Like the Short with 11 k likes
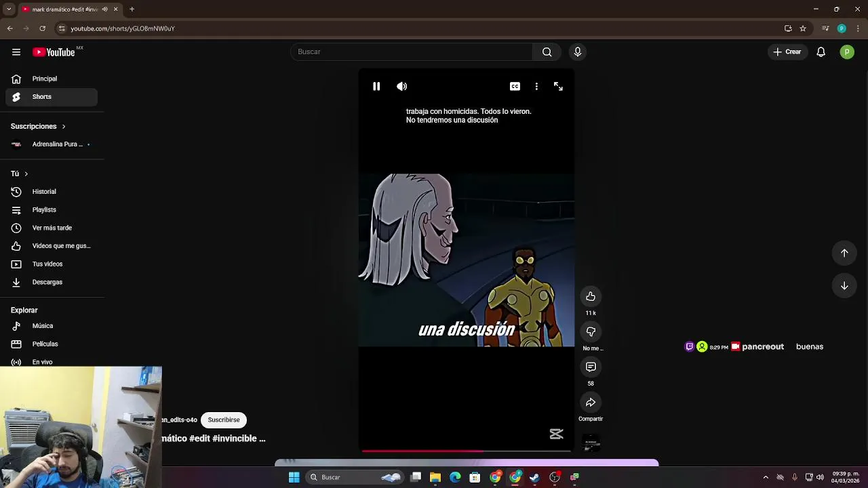The height and width of the screenshot is (488, 868). point(591,296)
